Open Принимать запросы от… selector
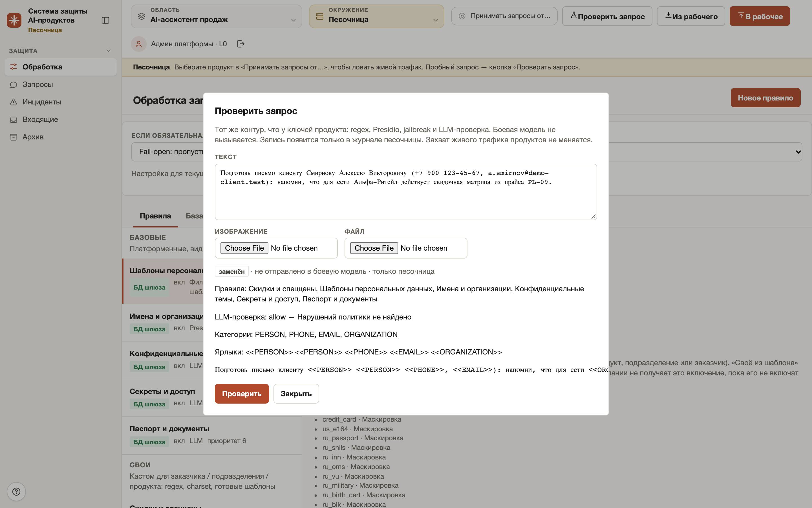This screenshot has width=812, height=508. (504, 16)
